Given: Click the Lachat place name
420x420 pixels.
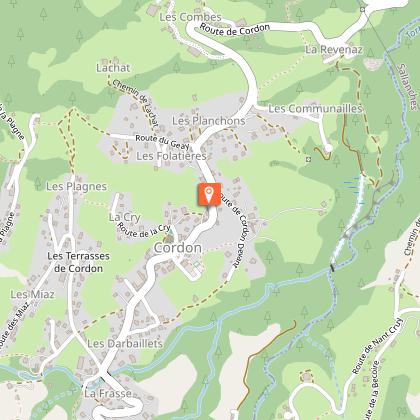Looking at the screenshot, I should click(113, 68).
